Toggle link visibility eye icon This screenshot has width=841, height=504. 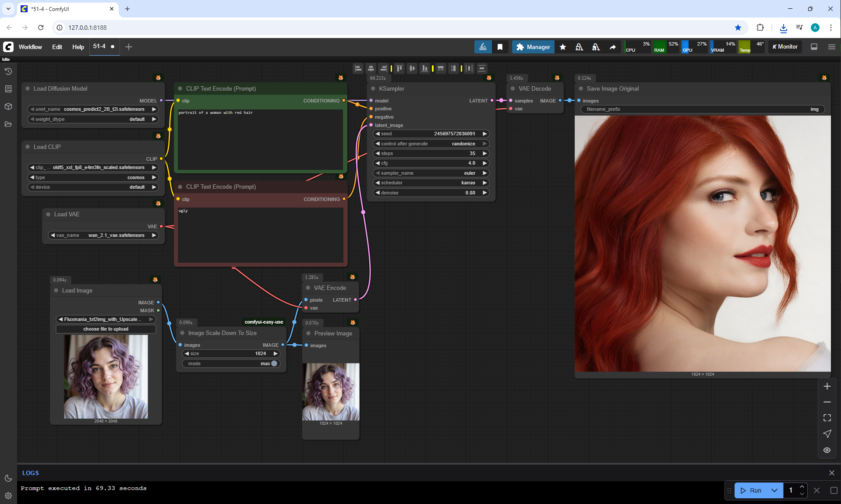tap(827, 450)
